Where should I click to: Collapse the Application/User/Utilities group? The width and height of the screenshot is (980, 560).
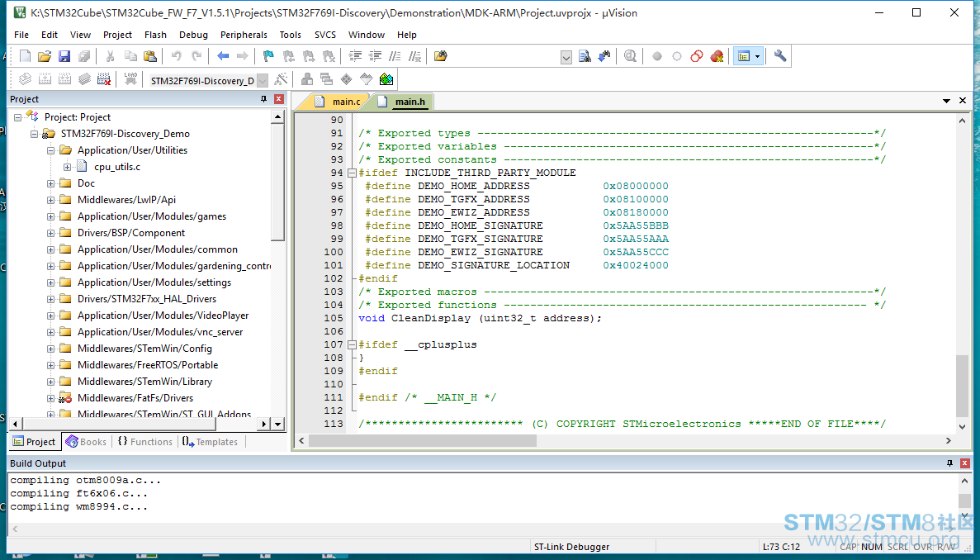tap(50, 150)
